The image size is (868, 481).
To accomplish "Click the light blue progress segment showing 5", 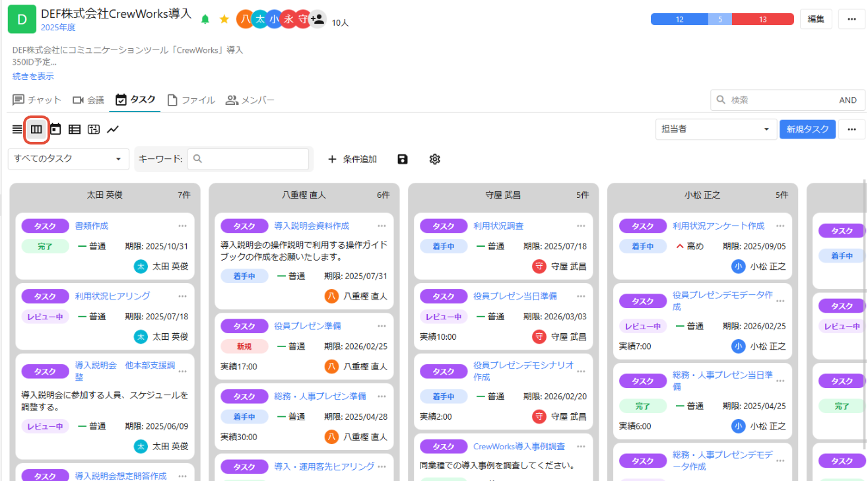I will [x=720, y=19].
